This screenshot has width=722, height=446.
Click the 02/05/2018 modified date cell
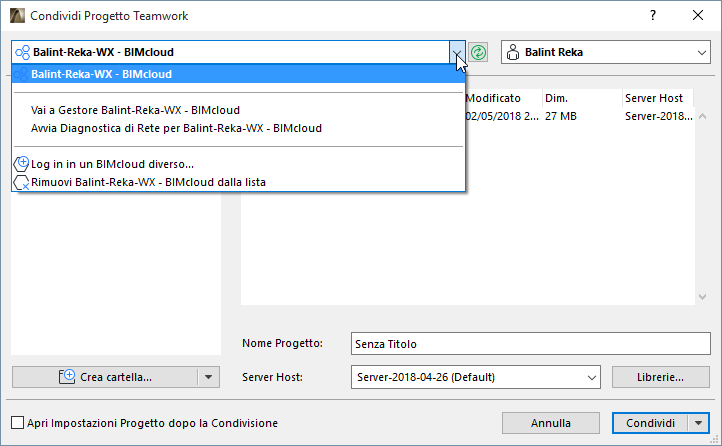click(x=501, y=116)
